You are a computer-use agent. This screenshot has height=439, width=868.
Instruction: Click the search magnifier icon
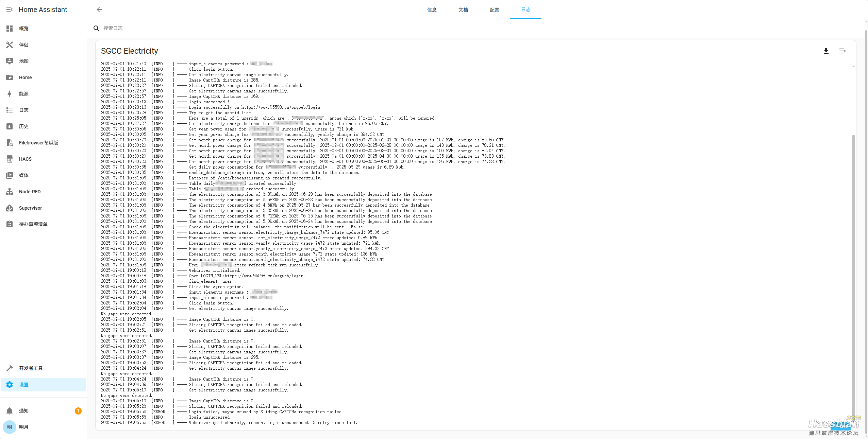(x=97, y=28)
